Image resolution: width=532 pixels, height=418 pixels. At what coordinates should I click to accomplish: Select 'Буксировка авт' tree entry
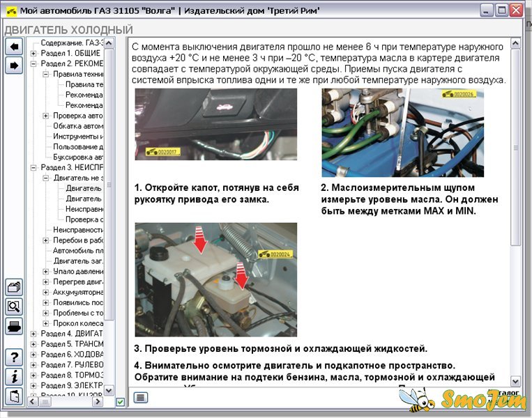[x=78, y=157]
